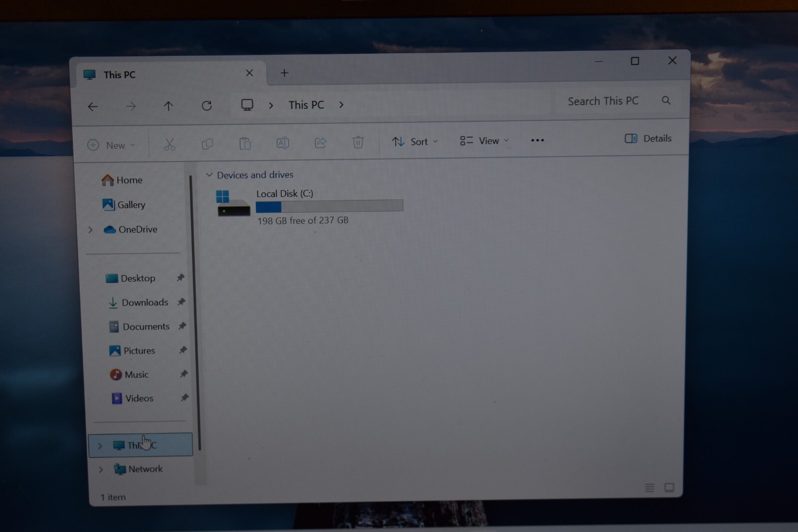Click the Cut scissors icon

pyautogui.click(x=170, y=145)
